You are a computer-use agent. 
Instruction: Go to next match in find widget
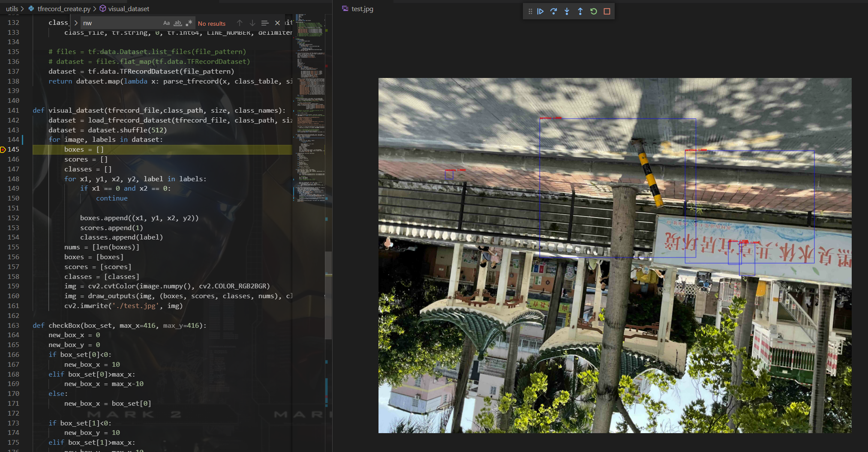(x=252, y=23)
